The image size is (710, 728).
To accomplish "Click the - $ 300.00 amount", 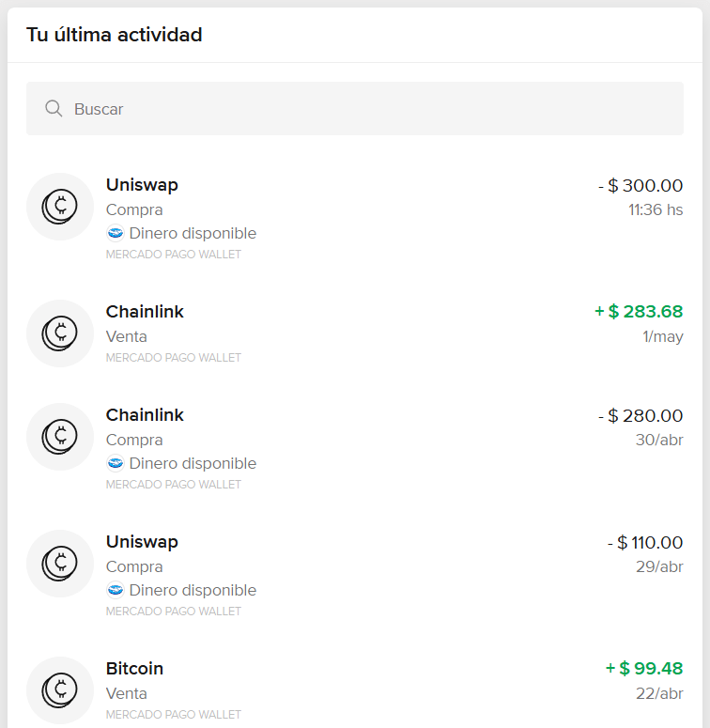I will coord(641,186).
